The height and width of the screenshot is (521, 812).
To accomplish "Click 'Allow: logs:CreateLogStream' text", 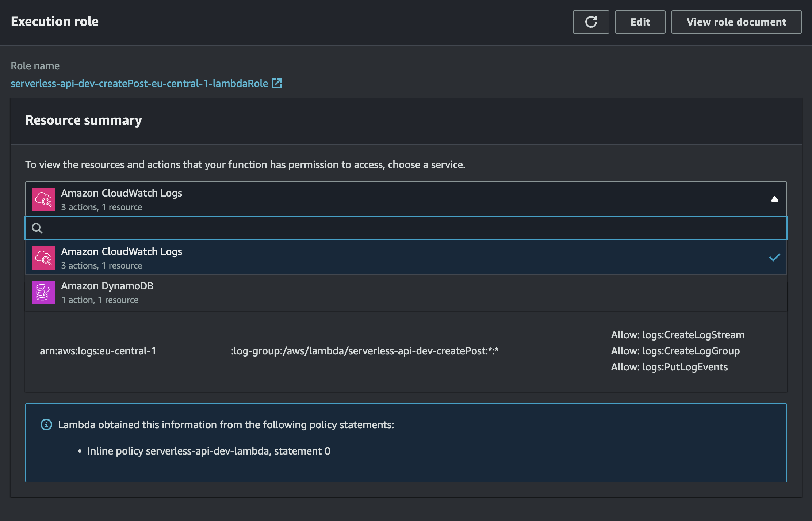I will 678,335.
